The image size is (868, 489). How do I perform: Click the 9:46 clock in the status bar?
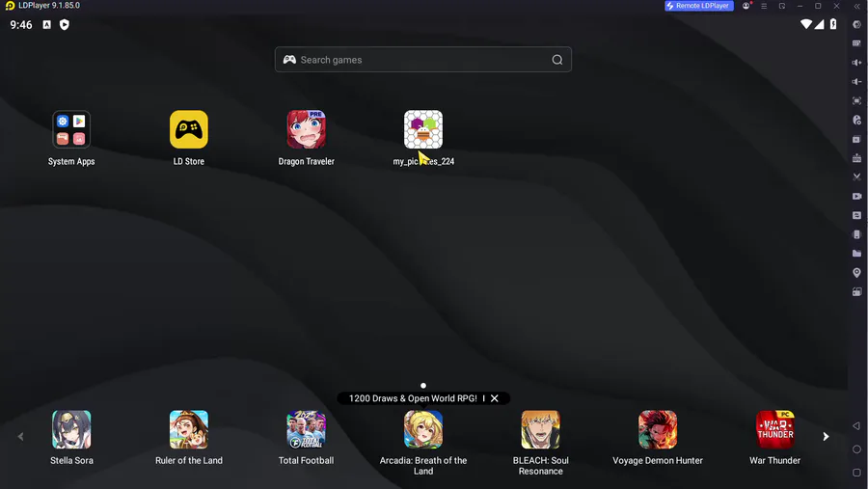coord(21,25)
